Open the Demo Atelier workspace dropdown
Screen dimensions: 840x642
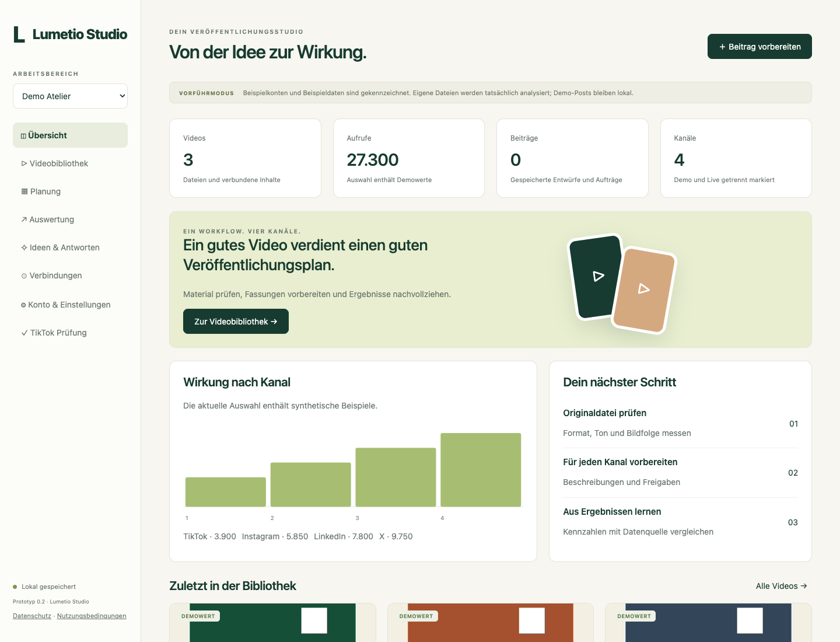click(x=70, y=96)
